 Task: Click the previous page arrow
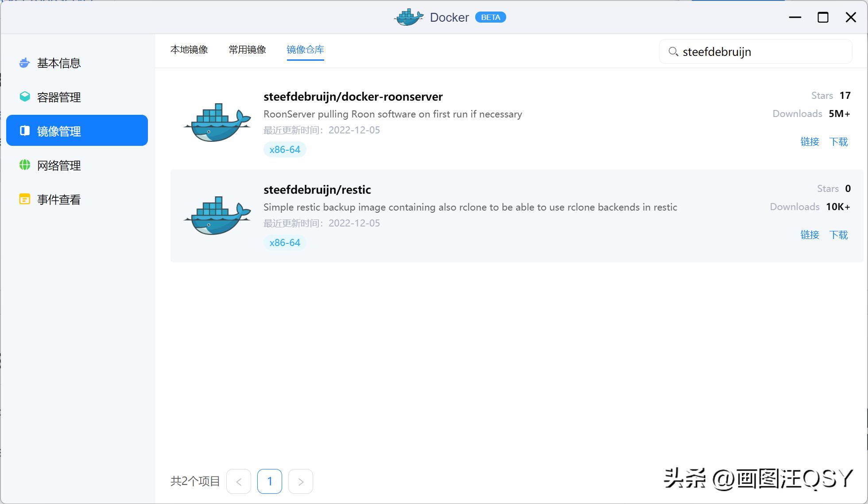(x=238, y=481)
